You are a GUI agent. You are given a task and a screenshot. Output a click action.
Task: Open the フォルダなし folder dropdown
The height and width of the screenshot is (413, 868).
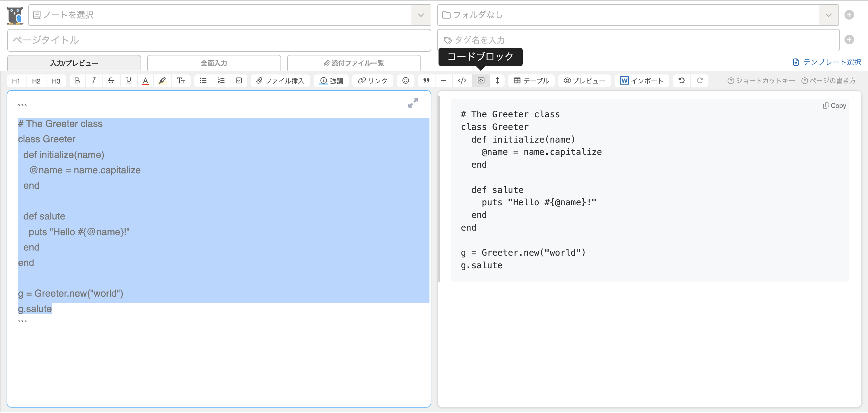click(x=828, y=15)
